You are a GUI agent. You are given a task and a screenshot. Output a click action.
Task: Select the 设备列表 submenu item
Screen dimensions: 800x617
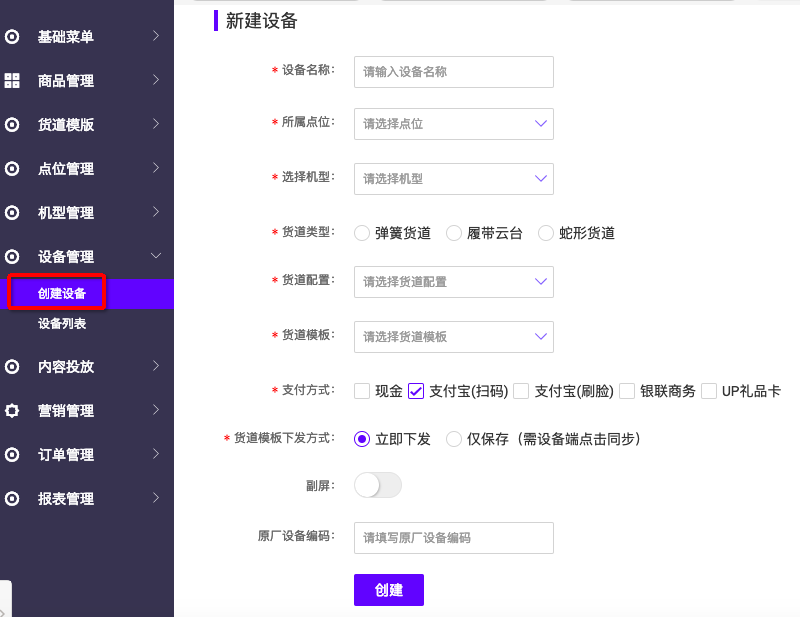(x=62, y=324)
